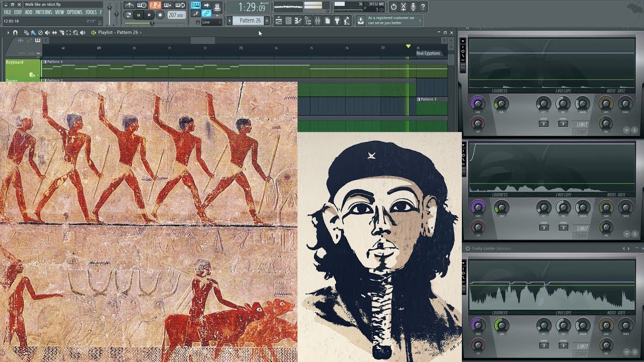The height and width of the screenshot is (362, 644).
Task: Click the registered customer news panel
Action: coord(394,21)
